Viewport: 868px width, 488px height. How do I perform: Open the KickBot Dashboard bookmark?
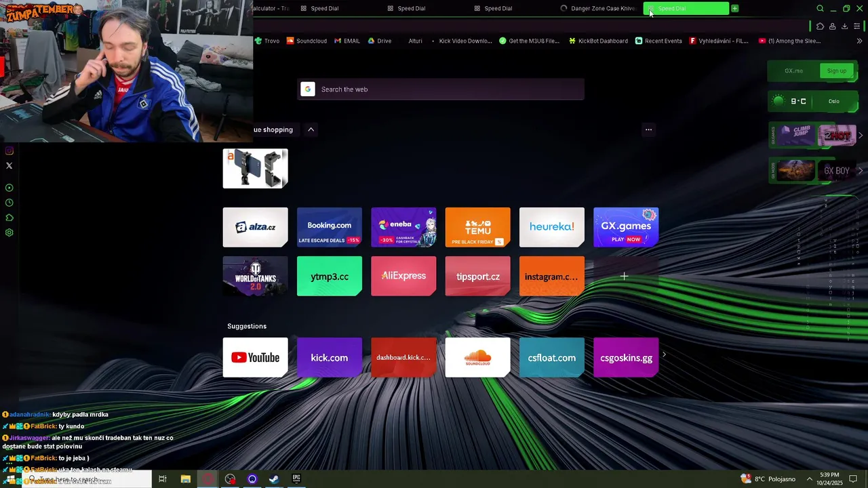pyautogui.click(x=598, y=41)
